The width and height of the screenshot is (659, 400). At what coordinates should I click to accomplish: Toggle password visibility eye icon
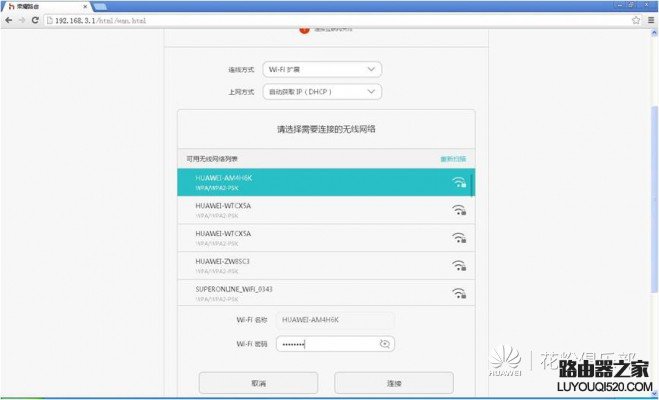tap(384, 344)
